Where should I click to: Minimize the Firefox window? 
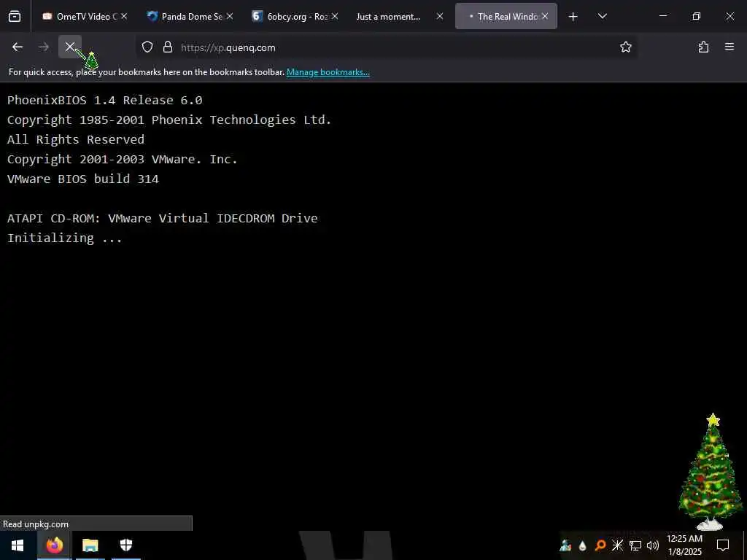[x=662, y=16]
